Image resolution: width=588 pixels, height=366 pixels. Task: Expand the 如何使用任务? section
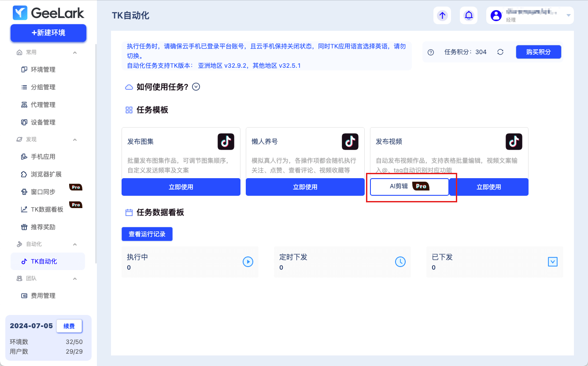pos(196,87)
